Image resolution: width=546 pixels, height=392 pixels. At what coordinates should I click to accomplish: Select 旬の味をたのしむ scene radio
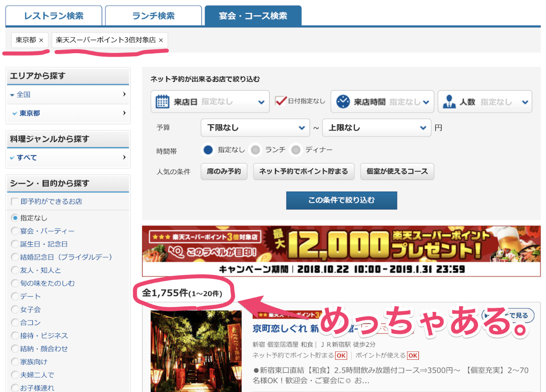tap(14, 283)
